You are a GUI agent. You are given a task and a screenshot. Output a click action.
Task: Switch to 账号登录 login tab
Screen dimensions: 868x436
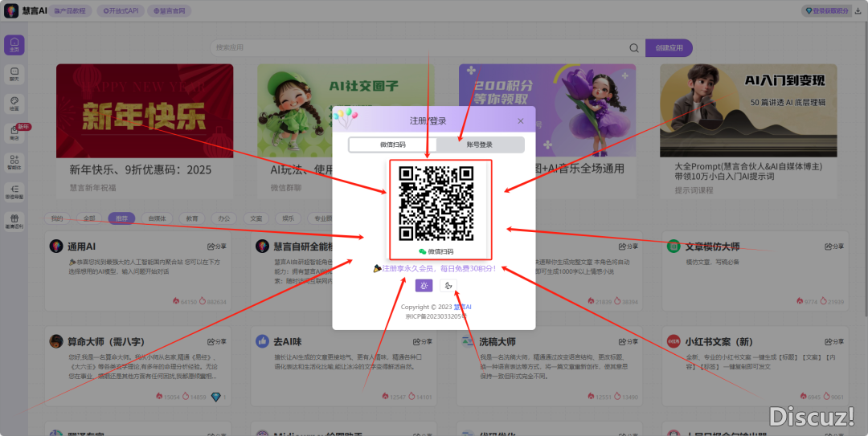[479, 145]
